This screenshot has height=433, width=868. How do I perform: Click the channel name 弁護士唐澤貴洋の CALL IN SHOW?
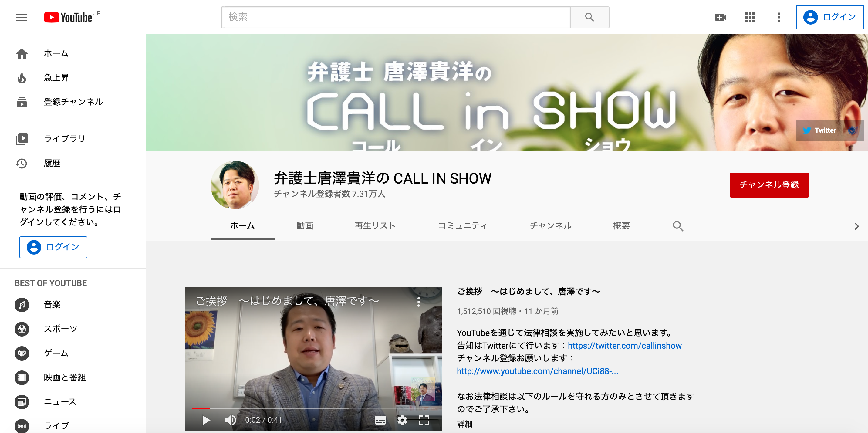[x=383, y=178]
